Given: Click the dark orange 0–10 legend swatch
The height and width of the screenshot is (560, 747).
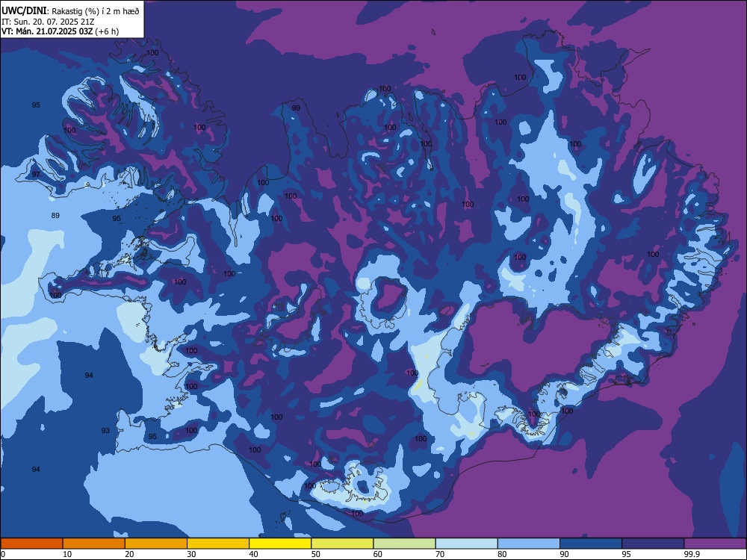Looking at the screenshot, I should coord(31,544).
